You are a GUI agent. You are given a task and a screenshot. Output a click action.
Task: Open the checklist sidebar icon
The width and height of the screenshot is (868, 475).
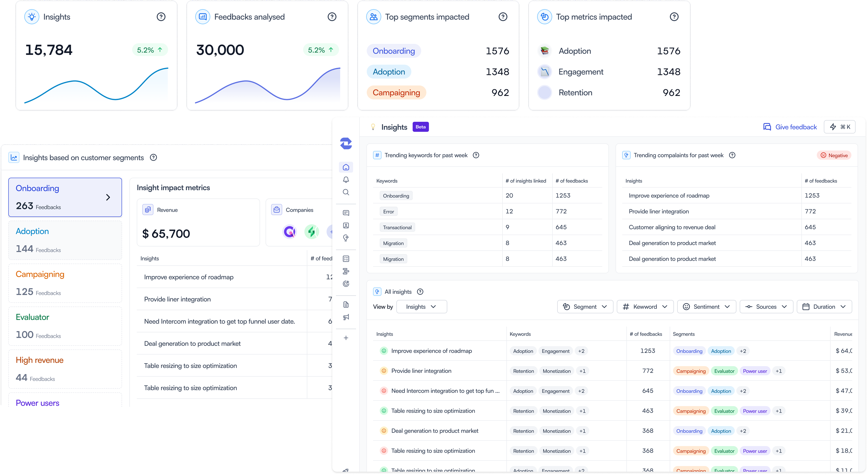click(346, 259)
